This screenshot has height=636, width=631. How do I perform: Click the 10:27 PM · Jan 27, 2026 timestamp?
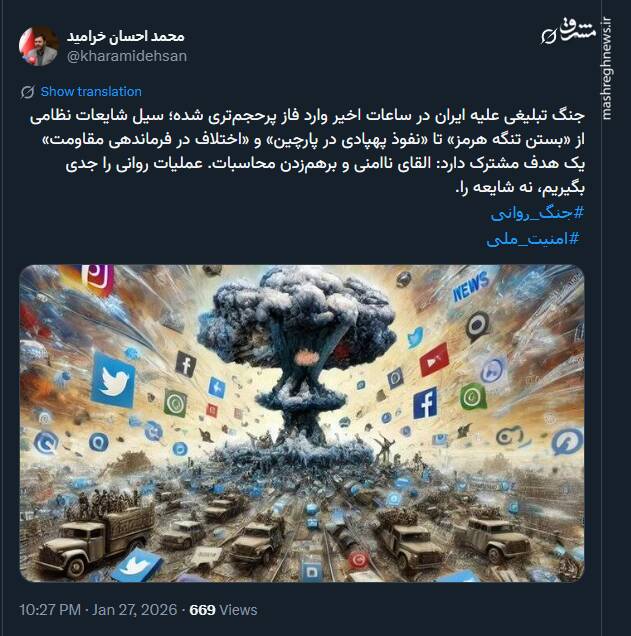point(99,610)
